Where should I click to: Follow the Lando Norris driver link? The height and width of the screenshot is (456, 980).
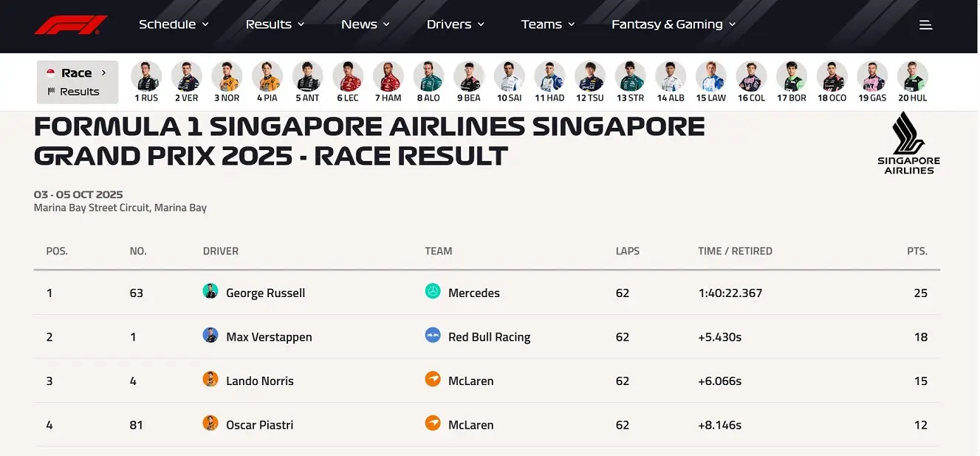pos(259,381)
